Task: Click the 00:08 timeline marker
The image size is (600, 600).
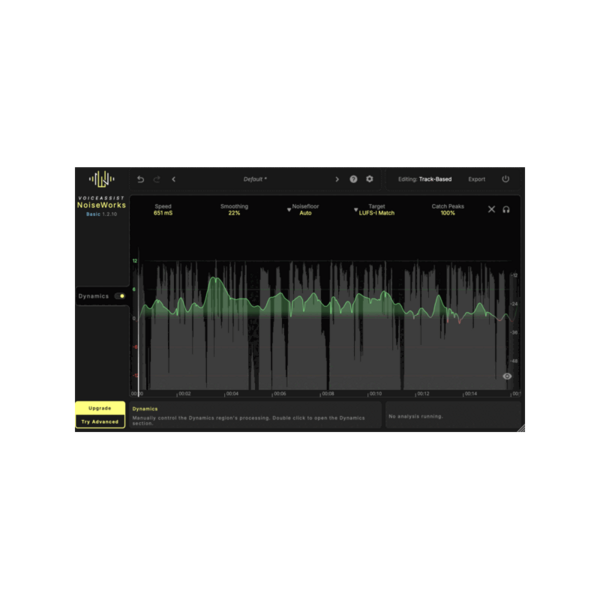Action: [x=328, y=393]
